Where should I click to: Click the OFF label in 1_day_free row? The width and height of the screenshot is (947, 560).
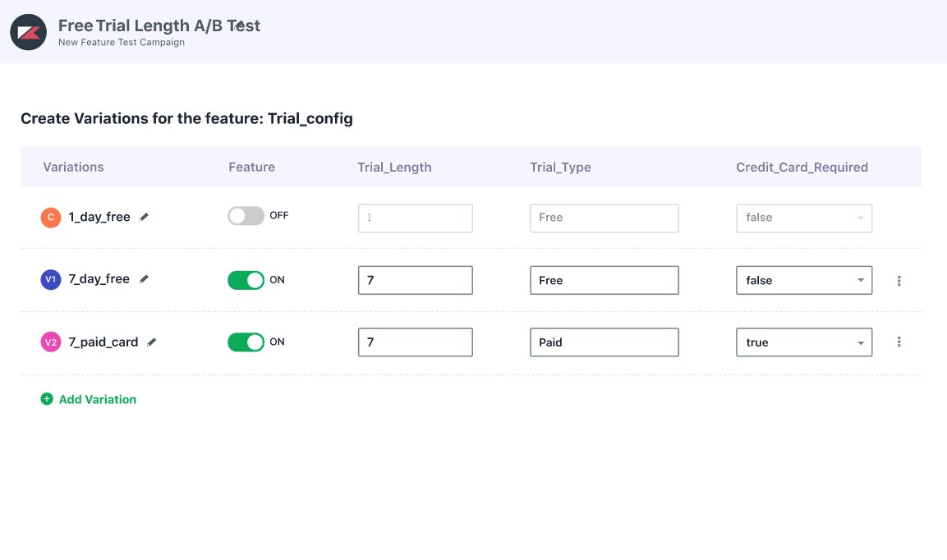[x=279, y=216]
